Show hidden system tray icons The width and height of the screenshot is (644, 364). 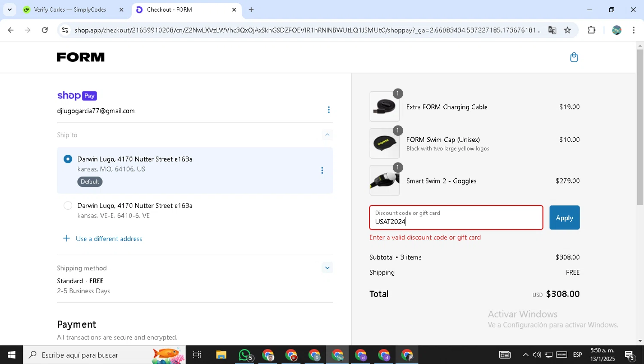point(526,355)
